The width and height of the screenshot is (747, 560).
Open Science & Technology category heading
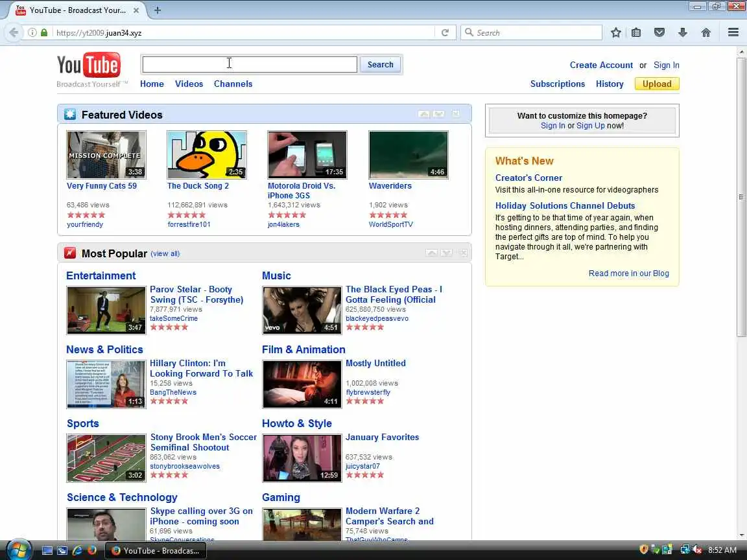pos(122,497)
